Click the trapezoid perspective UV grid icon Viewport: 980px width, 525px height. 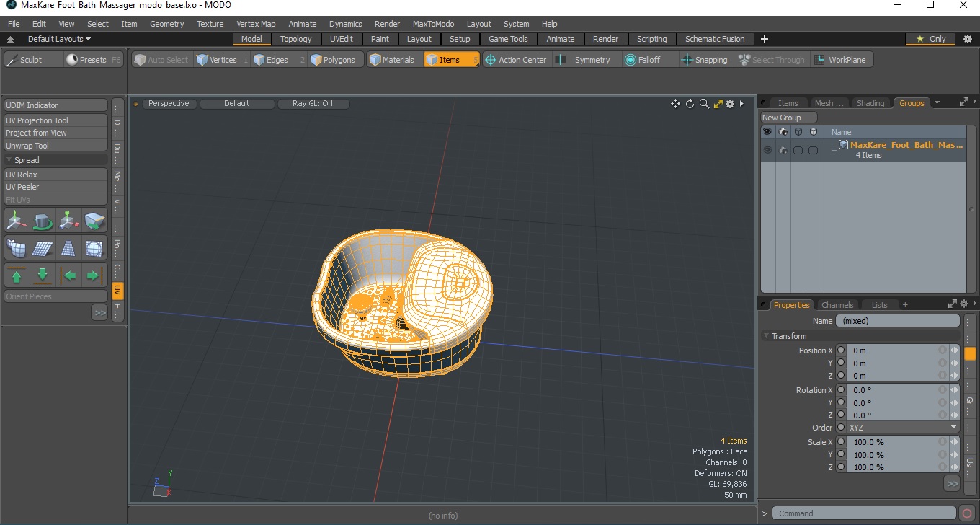pyautogui.click(x=68, y=248)
